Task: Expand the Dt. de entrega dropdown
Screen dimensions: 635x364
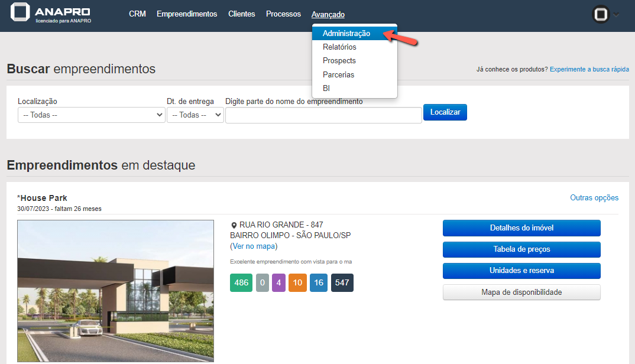Action: click(195, 115)
